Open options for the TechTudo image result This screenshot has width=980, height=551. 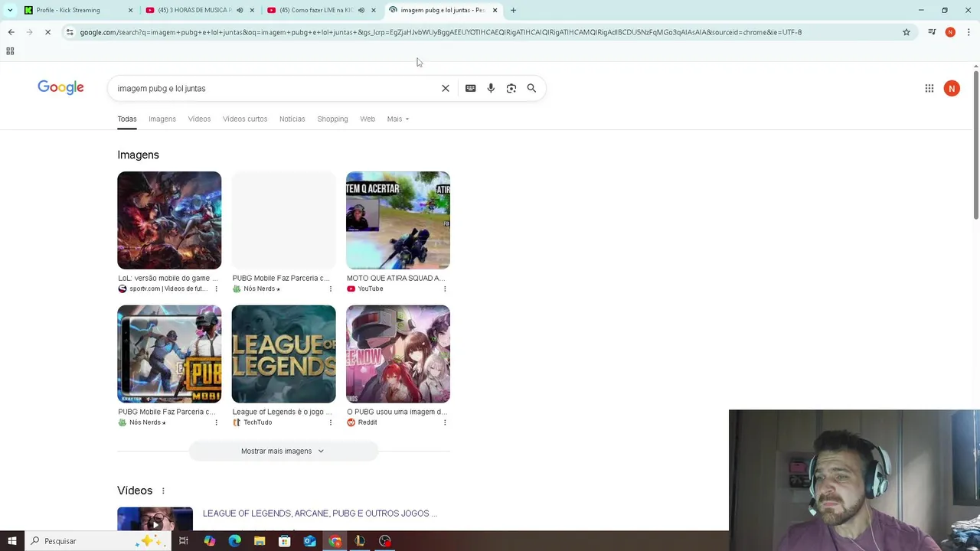point(330,422)
